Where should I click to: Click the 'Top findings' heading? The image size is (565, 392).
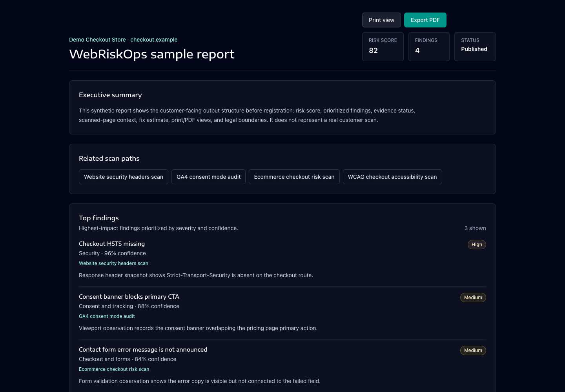click(99, 218)
